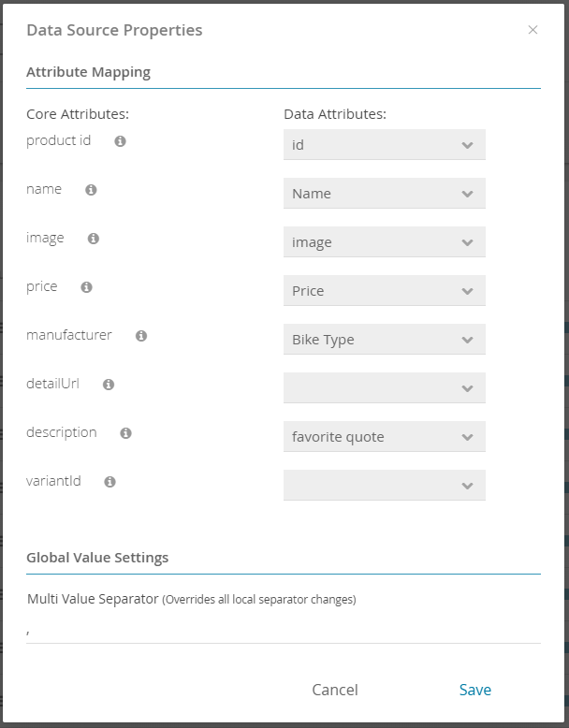Open the empty variantId dropdown
569x728 pixels.
coord(385,486)
